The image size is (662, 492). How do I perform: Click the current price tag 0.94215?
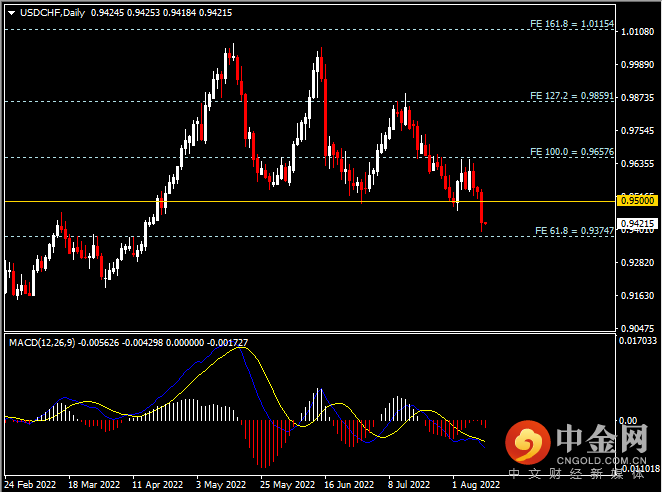click(638, 223)
